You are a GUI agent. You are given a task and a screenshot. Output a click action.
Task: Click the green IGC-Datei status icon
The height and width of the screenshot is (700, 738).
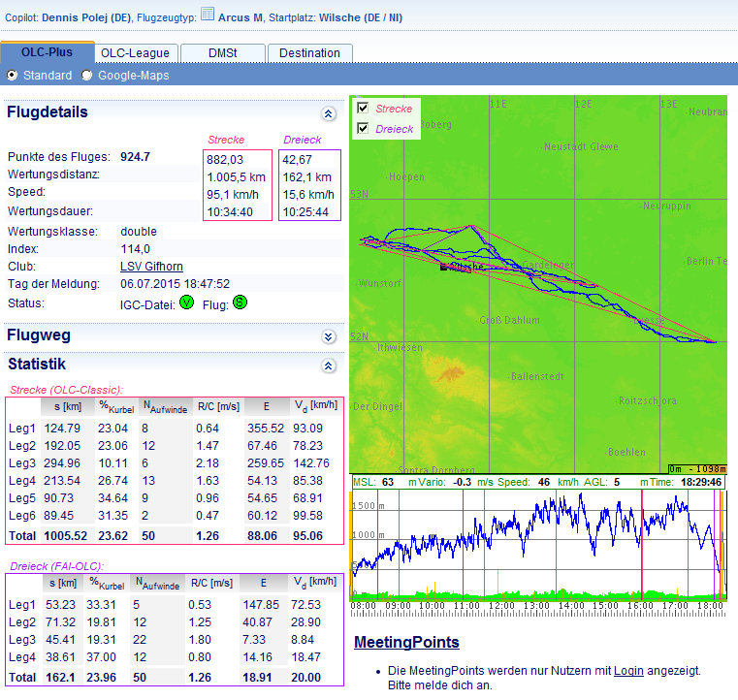tap(187, 302)
